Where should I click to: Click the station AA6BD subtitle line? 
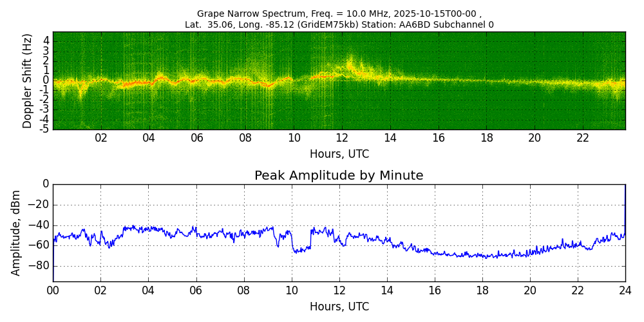tap(339, 24)
